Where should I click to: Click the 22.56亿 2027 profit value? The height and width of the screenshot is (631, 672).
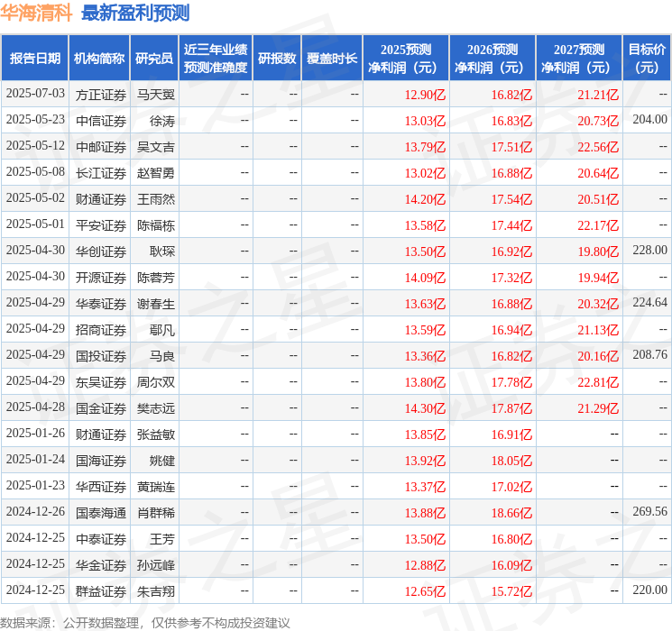click(x=598, y=147)
